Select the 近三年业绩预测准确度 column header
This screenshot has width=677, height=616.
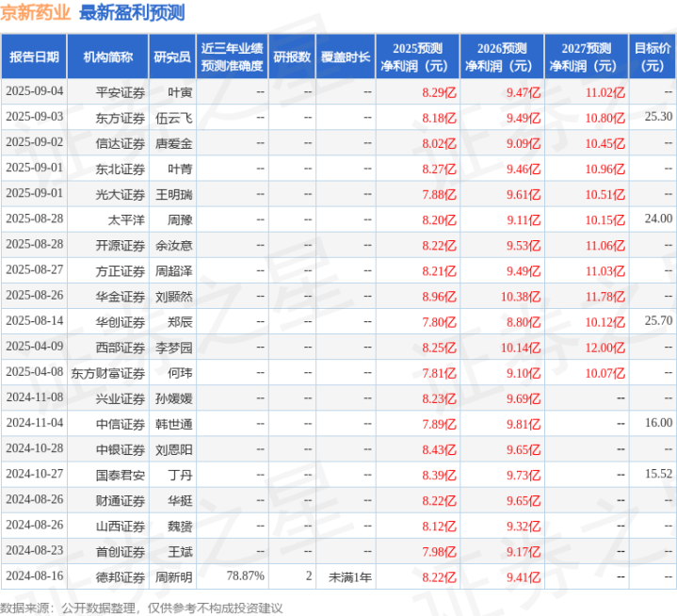click(x=232, y=57)
